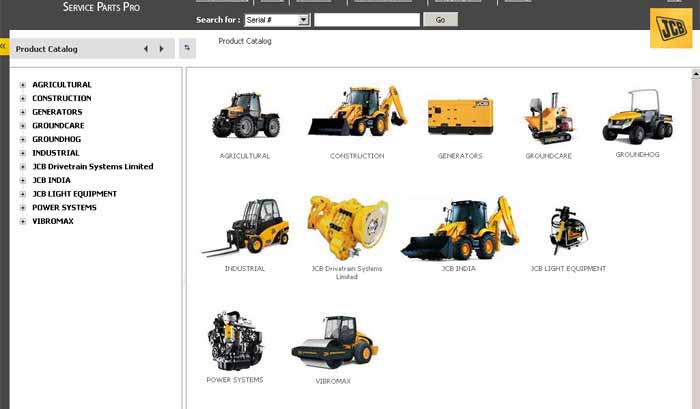Select POWER SYSTEMS in the tree
700x409 pixels.
(x=64, y=208)
